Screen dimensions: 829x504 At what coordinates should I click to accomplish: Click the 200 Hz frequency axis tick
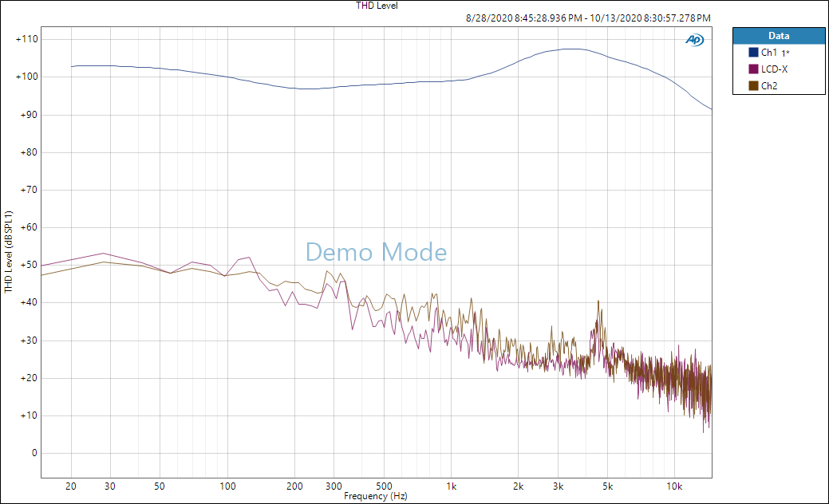click(294, 486)
